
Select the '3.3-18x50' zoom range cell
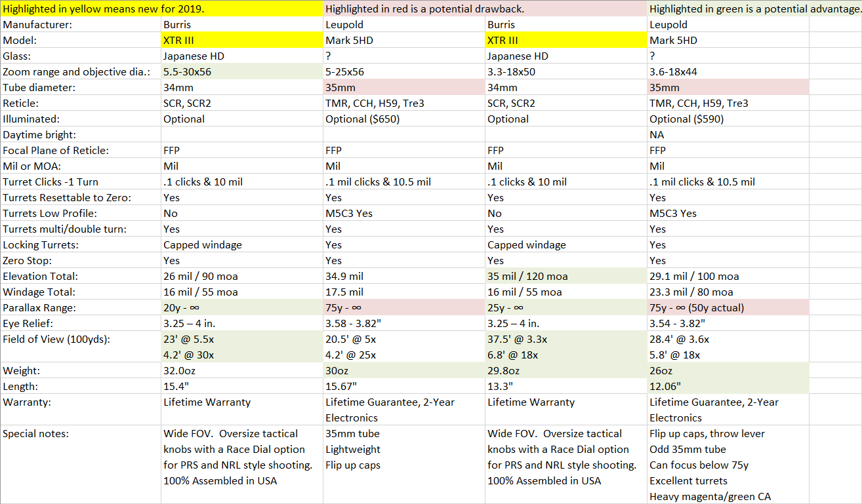(x=566, y=71)
